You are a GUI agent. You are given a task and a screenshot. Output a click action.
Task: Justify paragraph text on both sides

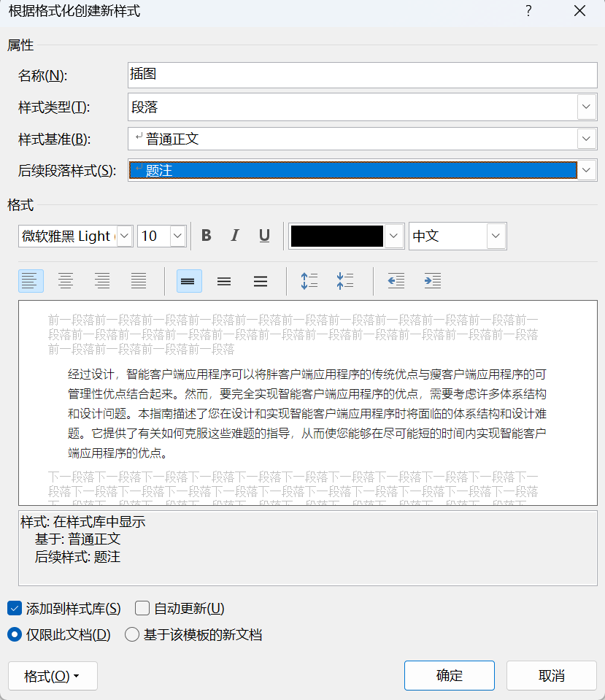click(139, 281)
